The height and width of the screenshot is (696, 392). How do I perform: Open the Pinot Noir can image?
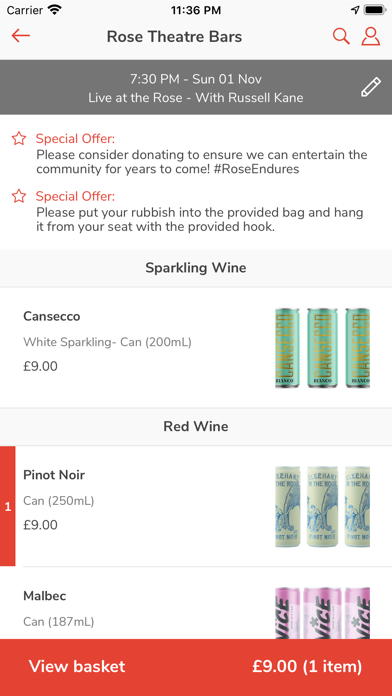point(322,506)
